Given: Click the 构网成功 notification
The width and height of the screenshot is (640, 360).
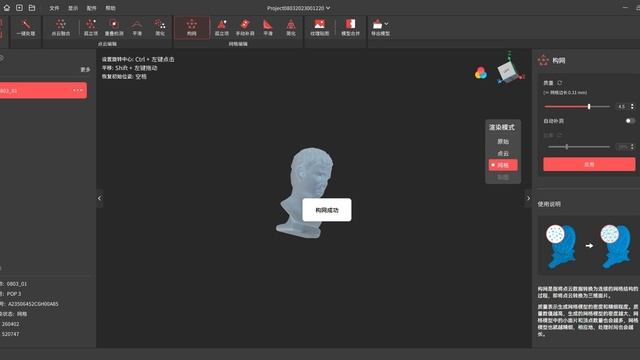Looking at the screenshot, I should coord(327,210).
